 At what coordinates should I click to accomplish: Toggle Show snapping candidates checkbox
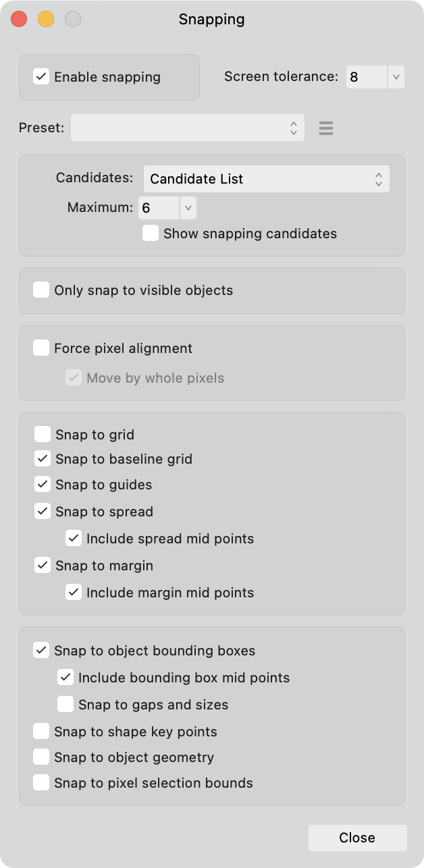[151, 234]
